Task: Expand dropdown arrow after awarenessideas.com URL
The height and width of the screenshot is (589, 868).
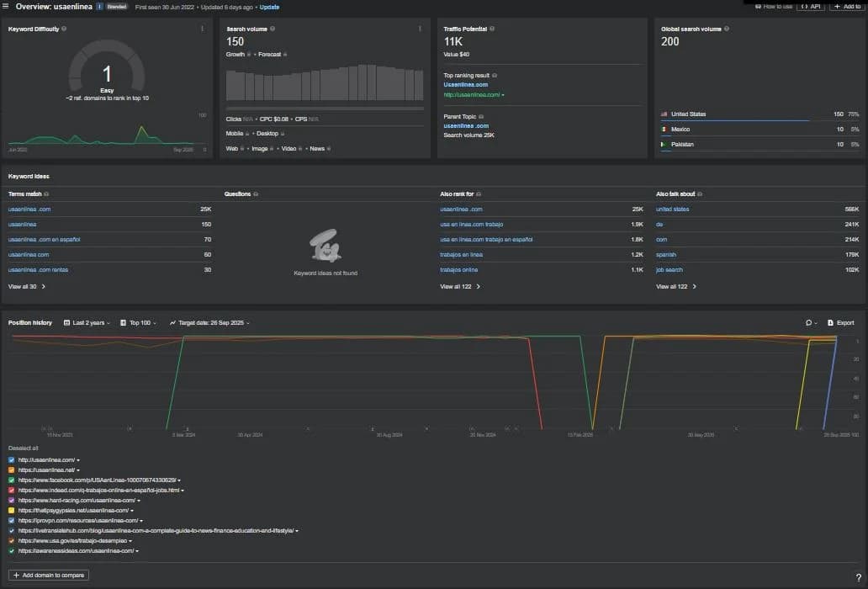Action: point(137,551)
